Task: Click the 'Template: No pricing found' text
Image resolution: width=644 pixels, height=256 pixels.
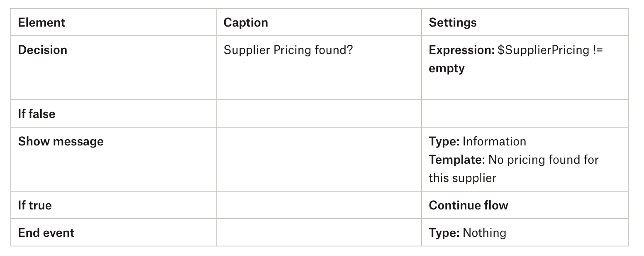Action: click(x=513, y=160)
